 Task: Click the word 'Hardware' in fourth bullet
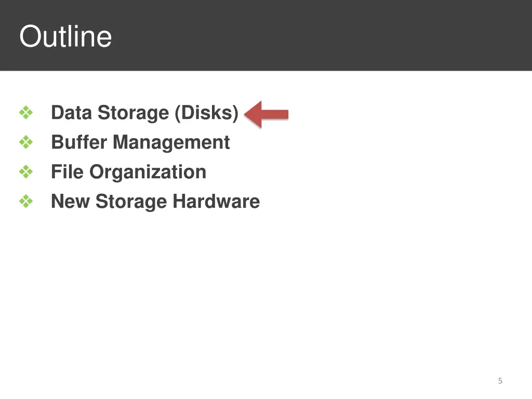[x=217, y=201]
